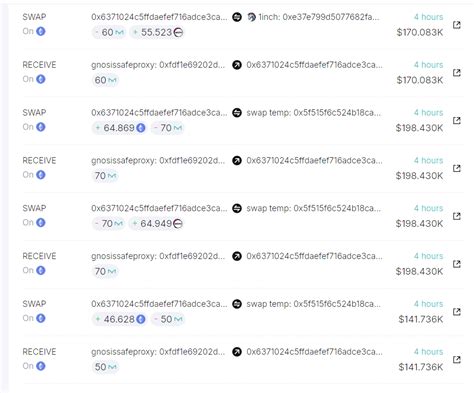Open external link for the 46.628 swap row

[x=457, y=312]
